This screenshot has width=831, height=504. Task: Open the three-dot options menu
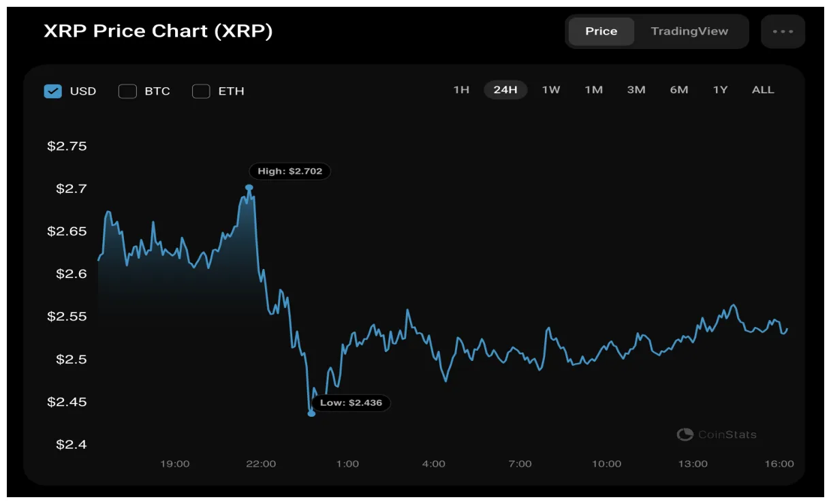click(782, 31)
